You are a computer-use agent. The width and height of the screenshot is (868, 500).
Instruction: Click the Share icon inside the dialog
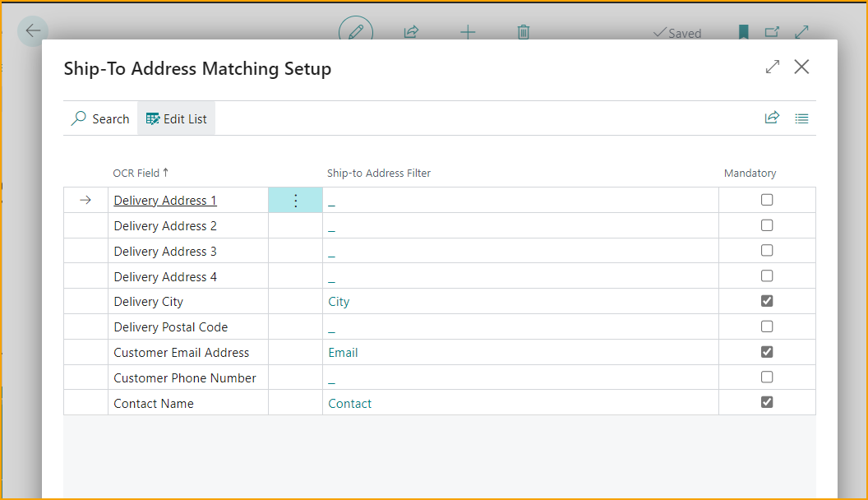pyautogui.click(x=772, y=118)
